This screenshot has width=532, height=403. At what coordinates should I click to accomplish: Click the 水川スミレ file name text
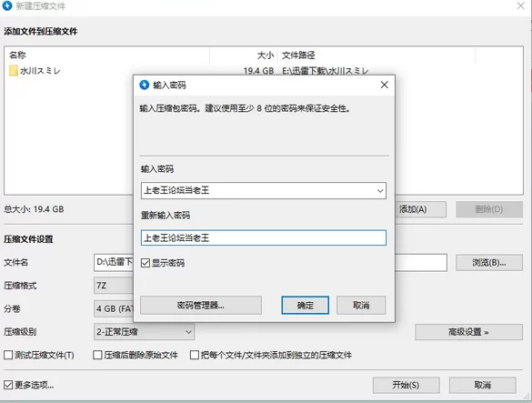click(x=40, y=71)
